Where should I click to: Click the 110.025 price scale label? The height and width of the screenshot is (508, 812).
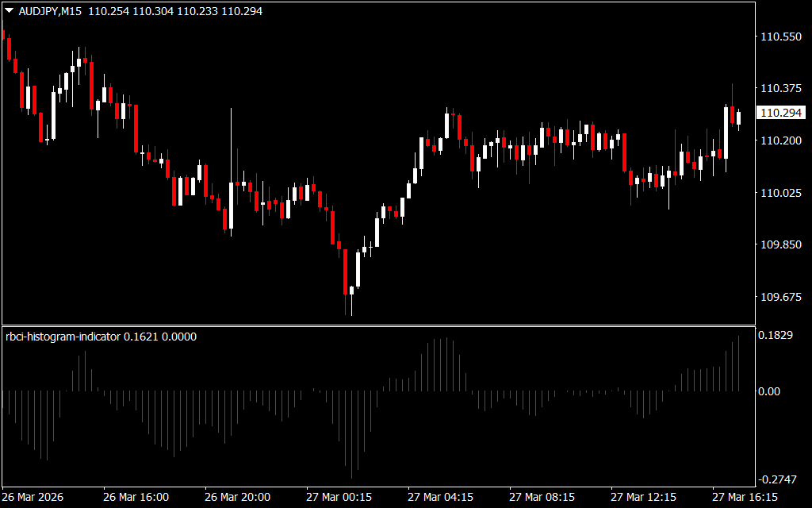click(x=781, y=193)
